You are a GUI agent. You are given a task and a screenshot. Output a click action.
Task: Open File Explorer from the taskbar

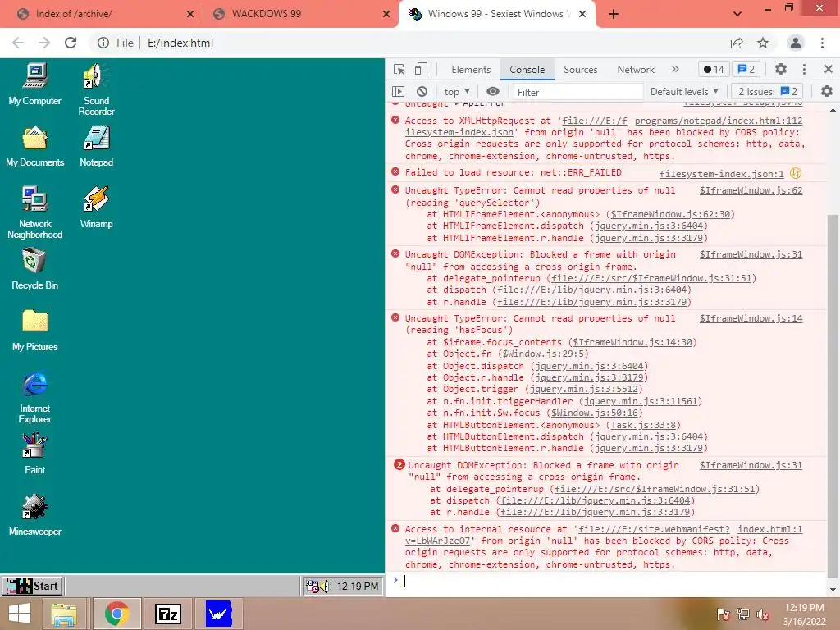pyautogui.click(x=64, y=614)
